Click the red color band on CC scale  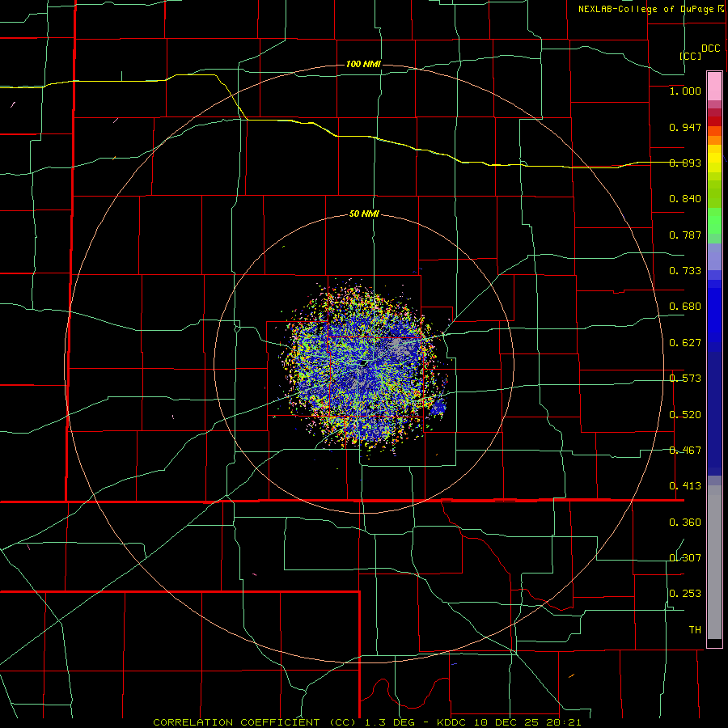714,121
